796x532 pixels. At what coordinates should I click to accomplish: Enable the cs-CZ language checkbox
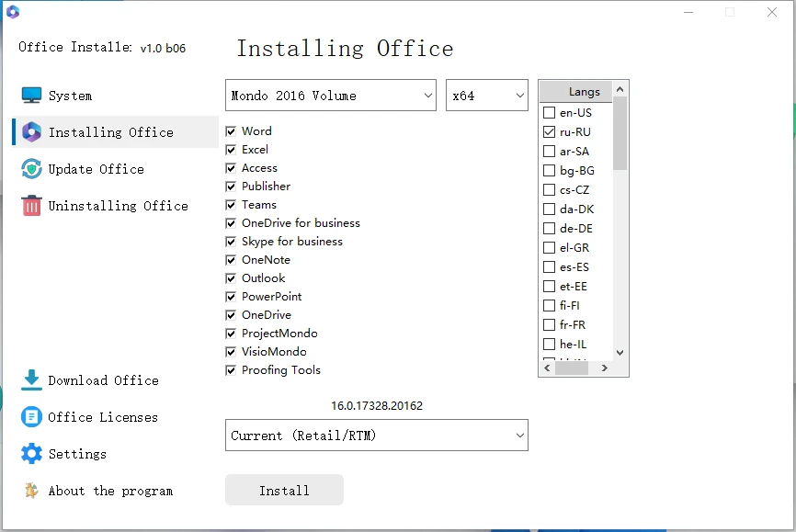[x=550, y=190]
